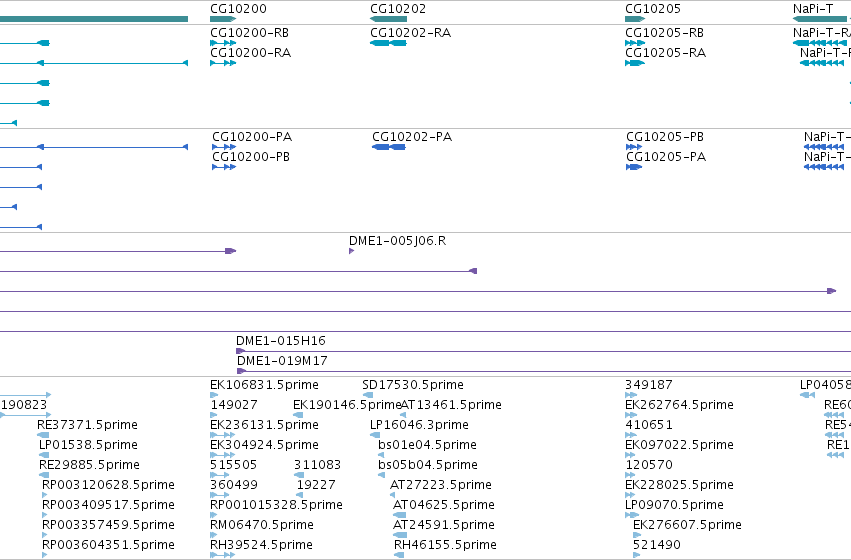Click transcript CG10205-RB label
Viewport: 851px width, 560px height.
[664, 33]
